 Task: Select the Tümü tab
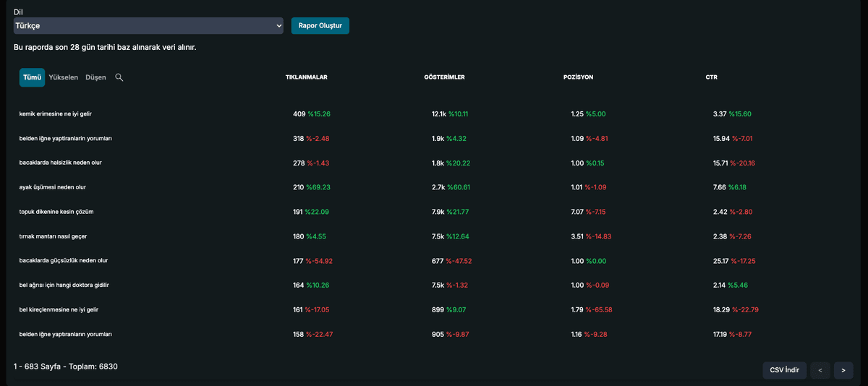coord(32,77)
